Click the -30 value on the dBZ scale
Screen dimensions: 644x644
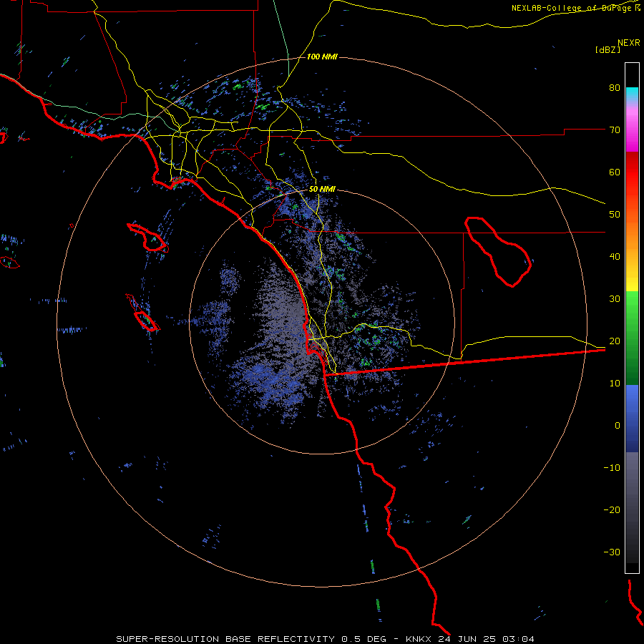[x=612, y=552]
